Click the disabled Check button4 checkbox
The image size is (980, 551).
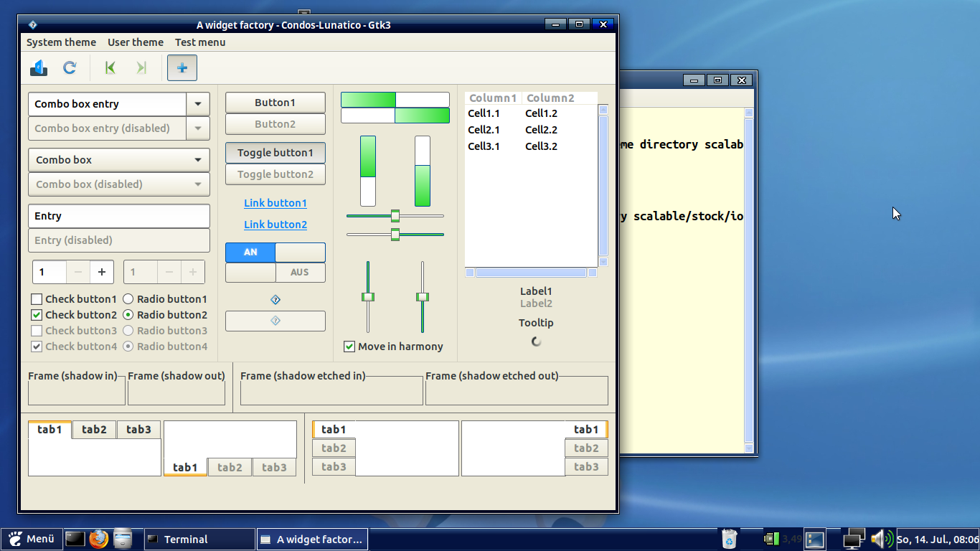click(37, 347)
